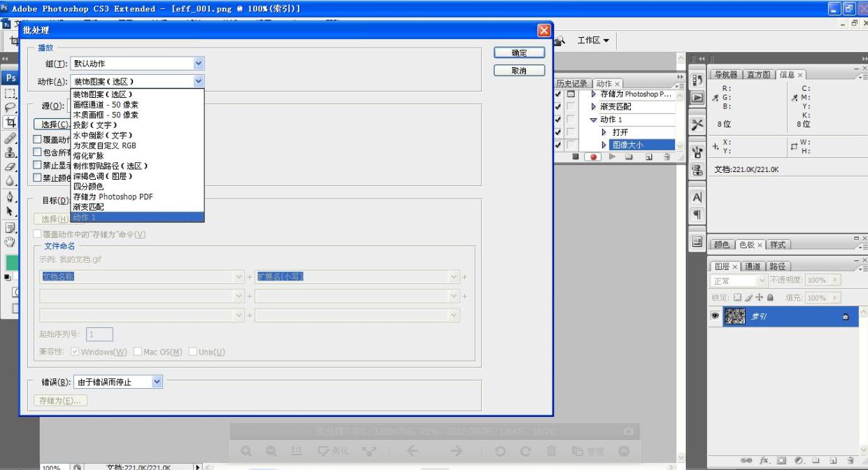Click the red Record button in Actions panel
Viewport: 868px width, 470px height.
pos(592,157)
